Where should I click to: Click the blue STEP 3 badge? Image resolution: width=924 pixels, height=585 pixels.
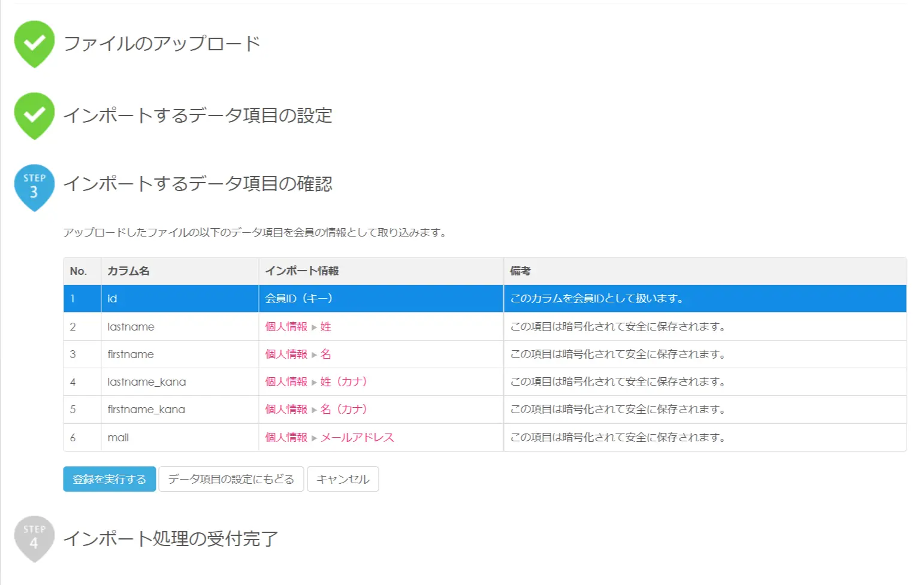34,187
